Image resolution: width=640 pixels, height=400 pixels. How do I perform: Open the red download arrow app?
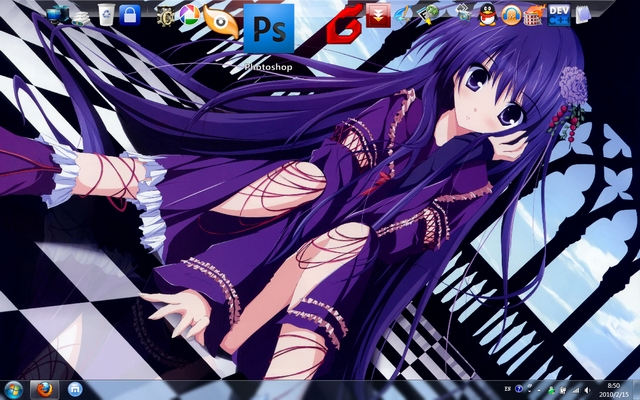click(378, 16)
